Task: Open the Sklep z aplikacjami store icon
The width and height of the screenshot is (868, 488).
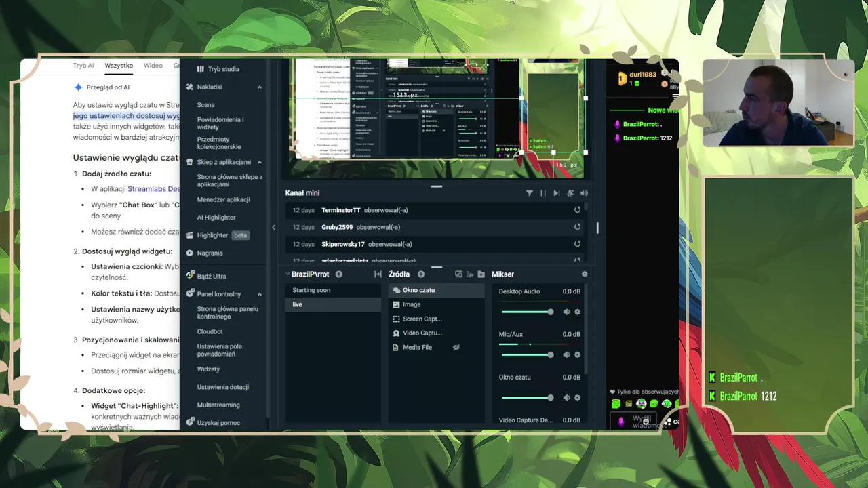Action: coord(191,162)
